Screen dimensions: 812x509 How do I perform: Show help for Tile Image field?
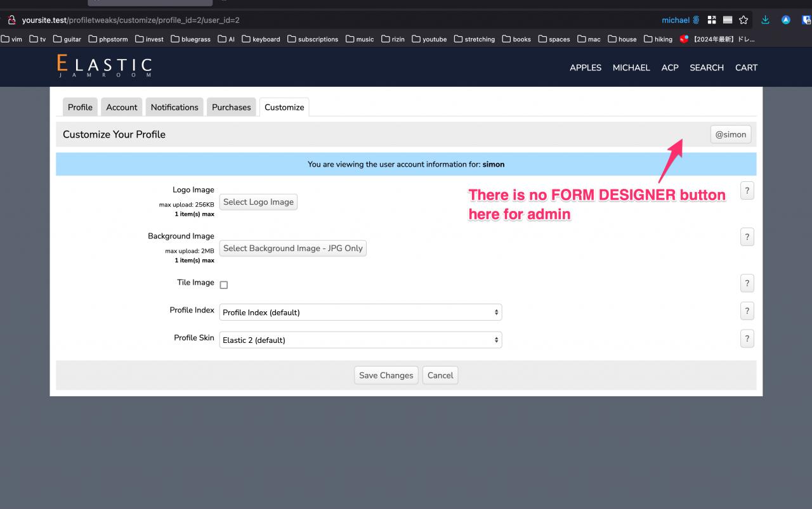(x=747, y=283)
